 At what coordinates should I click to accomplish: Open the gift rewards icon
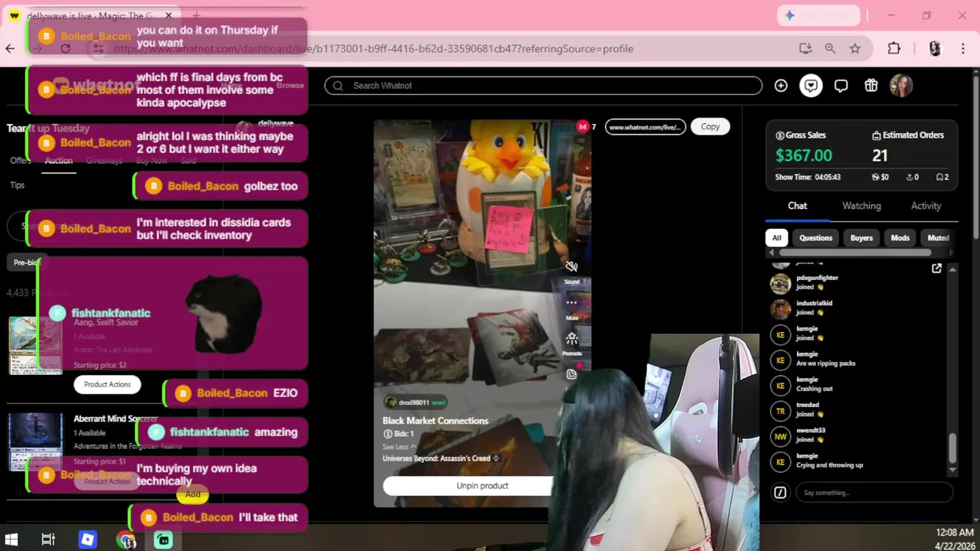871,86
